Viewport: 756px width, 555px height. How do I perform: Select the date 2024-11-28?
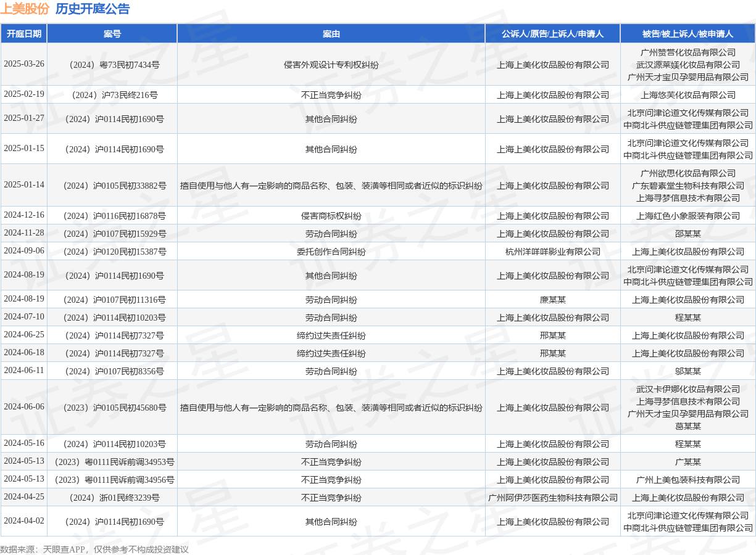point(24,233)
